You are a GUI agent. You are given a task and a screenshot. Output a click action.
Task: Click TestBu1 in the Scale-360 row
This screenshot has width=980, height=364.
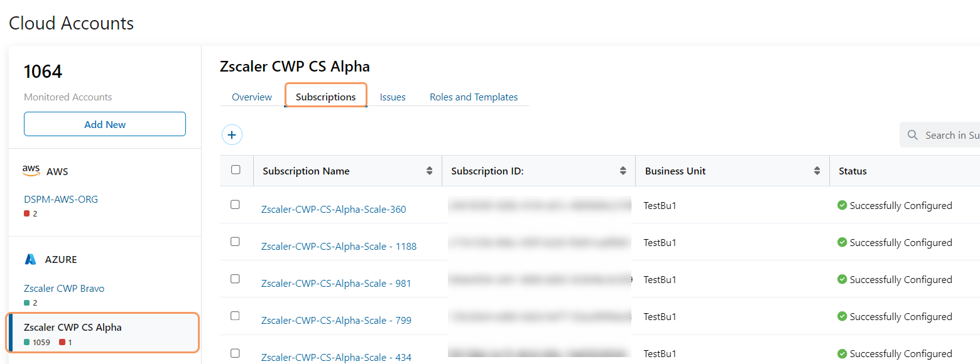tap(660, 205)
